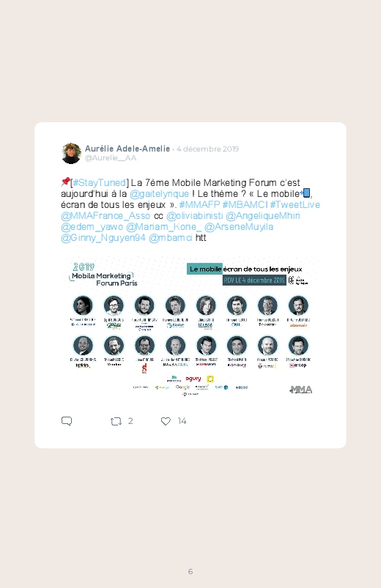Click the Aurélie Adele-Amelie author name
Image resolution: width=381 pixels, height=588 pixels.
[127, 149]
